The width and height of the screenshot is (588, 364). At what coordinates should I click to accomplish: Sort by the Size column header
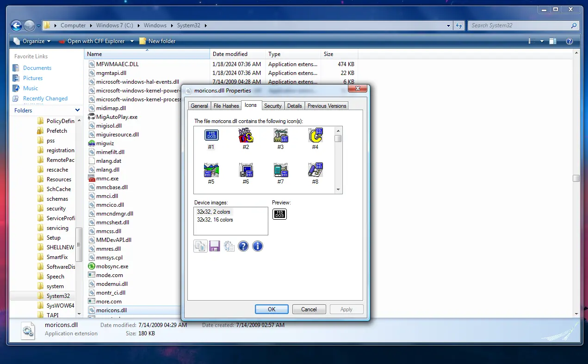340,54
